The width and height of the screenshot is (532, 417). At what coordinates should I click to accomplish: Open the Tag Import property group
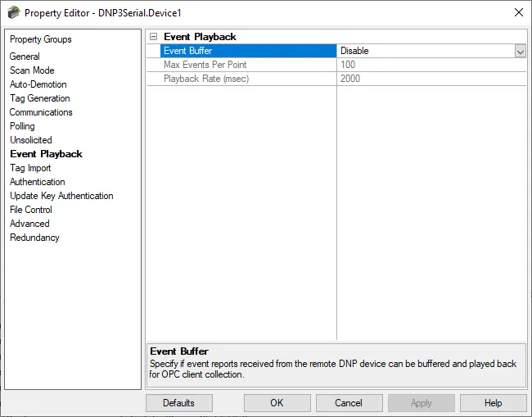[30, 168]
